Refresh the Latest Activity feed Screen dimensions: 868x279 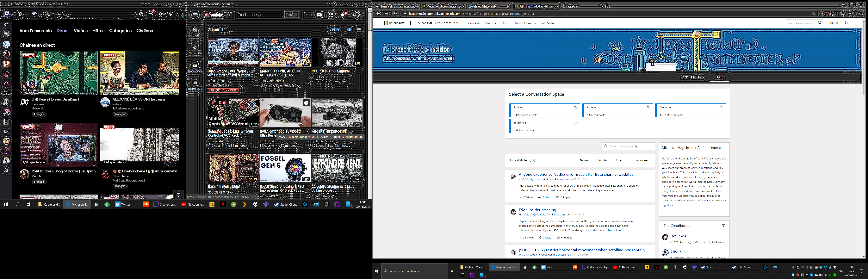535,160
